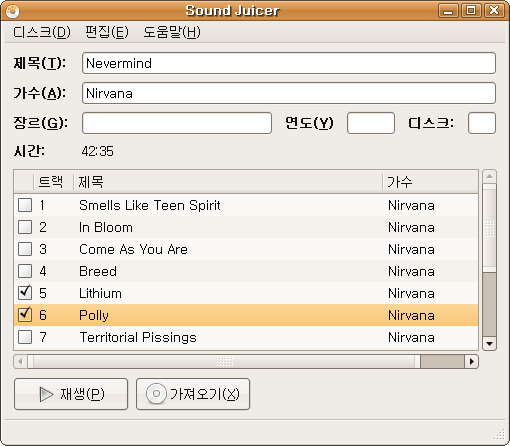
Task: Uncheck the Polly track checkbox
Action: pos(25,315)
